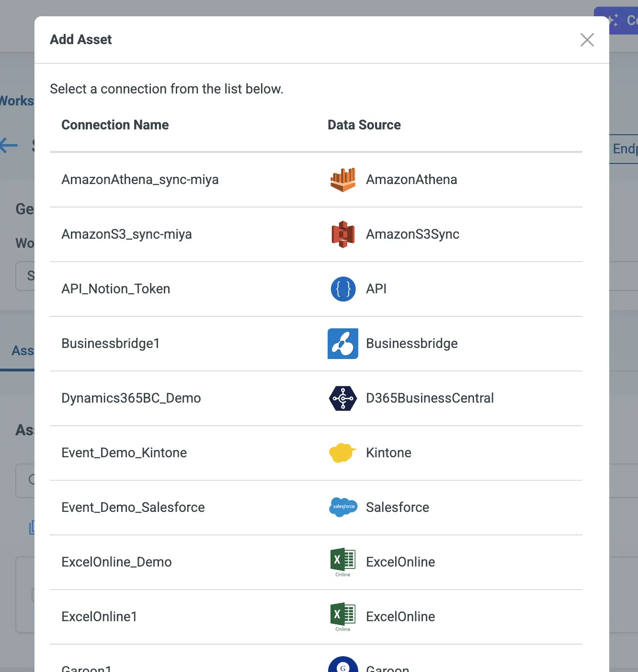Click the Data Source column header
Image resolution: width=638 pixels, height=672 pixels.
(364, 125)
